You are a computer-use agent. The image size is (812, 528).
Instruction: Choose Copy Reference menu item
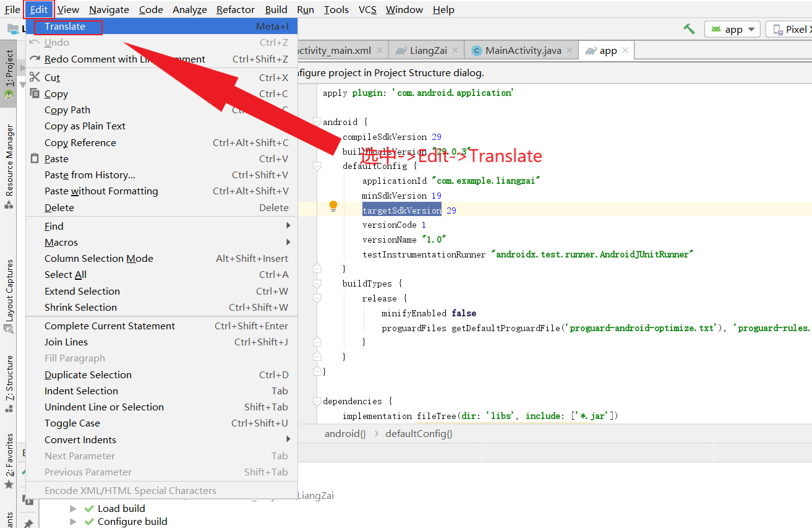161,142
